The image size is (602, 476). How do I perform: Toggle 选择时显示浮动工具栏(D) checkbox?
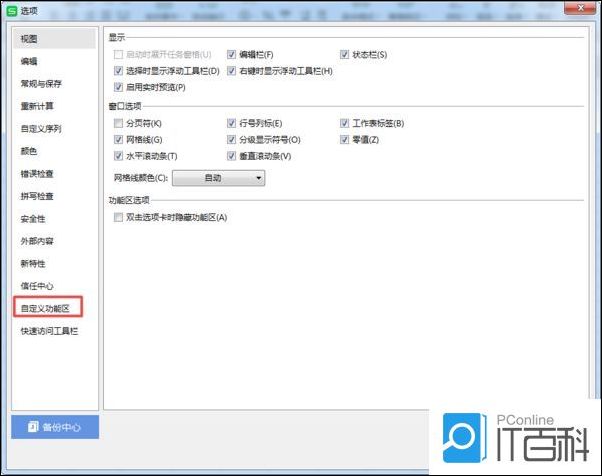pos(119,71)
